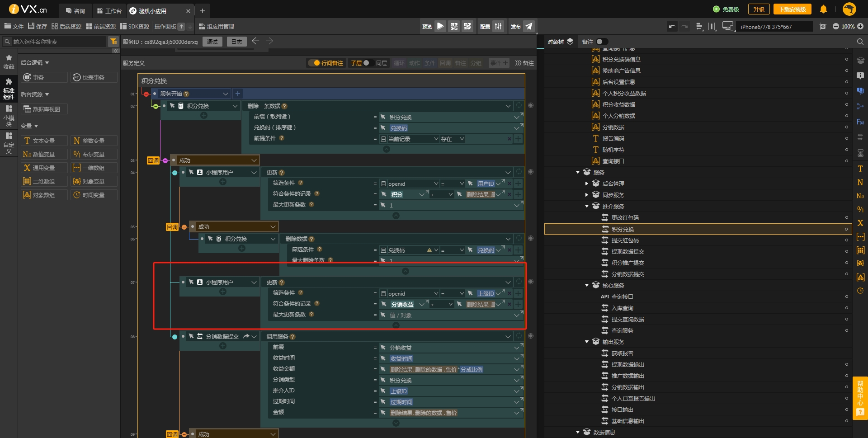Click the circle toggle on 积分兑换 tree row
The width and height of the screenshot is (868, 438).
pyautogui.click(x=846, y=229)
